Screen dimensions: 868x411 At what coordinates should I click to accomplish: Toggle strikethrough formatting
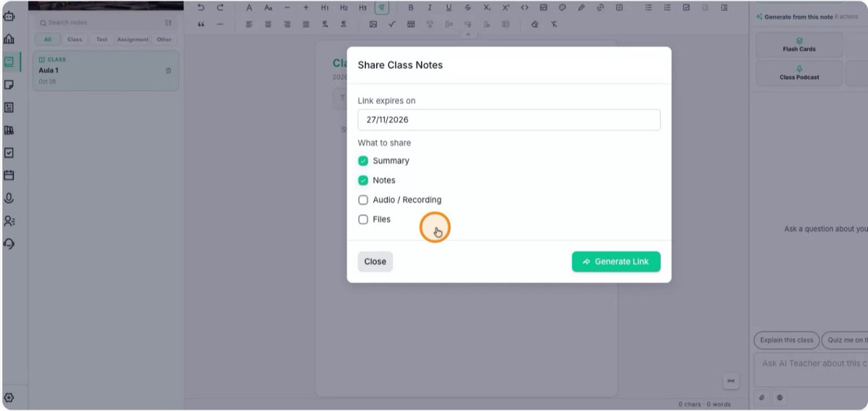click(x=467, y=7)
